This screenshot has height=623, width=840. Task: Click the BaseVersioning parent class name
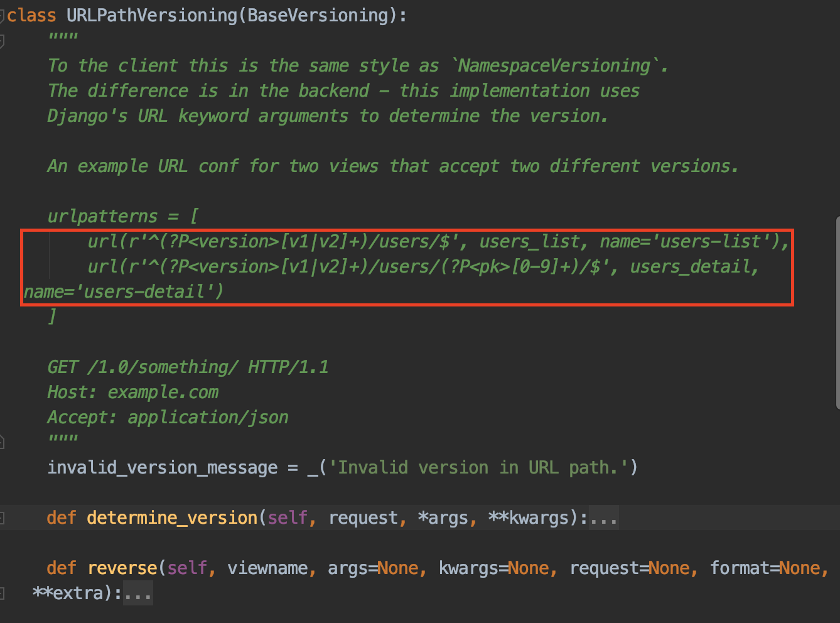coord(318,15)
